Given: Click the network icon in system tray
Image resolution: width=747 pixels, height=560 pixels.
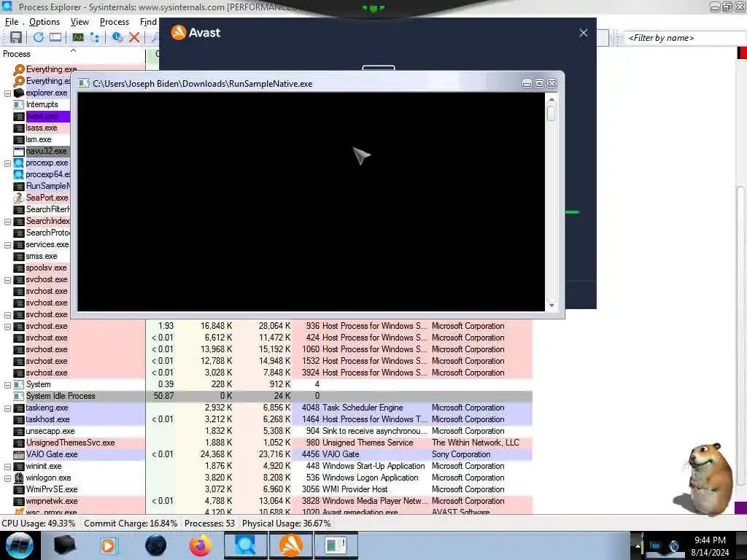Looking at the screenshot, I should pos(656,546).
